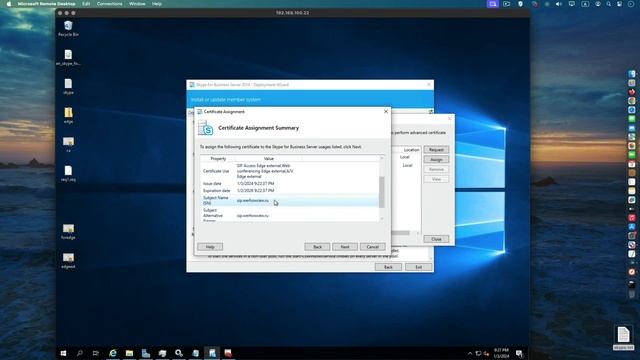
Task: Click the Certificate Wizard horizontal scrollbar
Action: (x=400, y=233)
